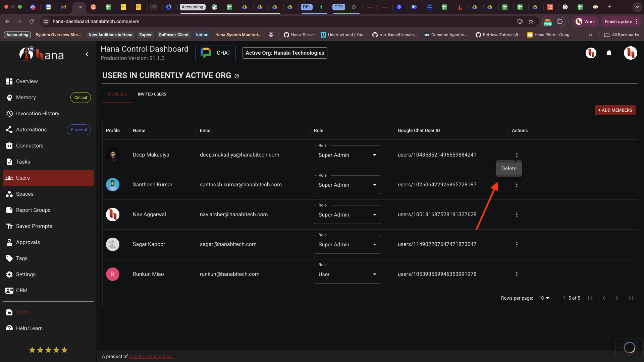
Task: Click the five-star rating in sidebar
Action: tap(48, 350)
